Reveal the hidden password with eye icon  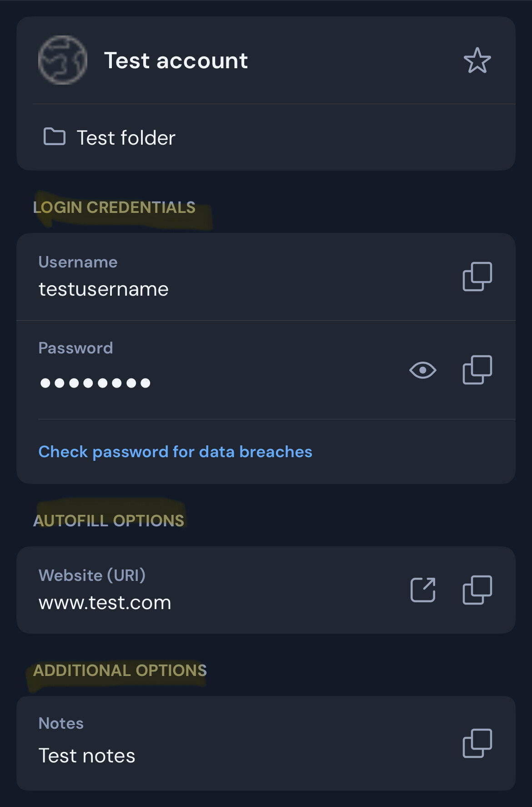(x=422, y=370)
